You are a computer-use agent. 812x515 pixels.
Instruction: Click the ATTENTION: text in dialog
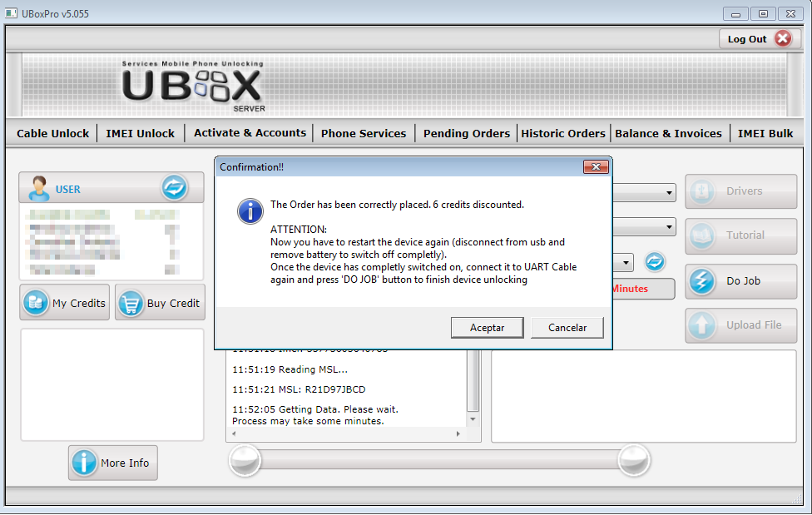click(299, 230)
